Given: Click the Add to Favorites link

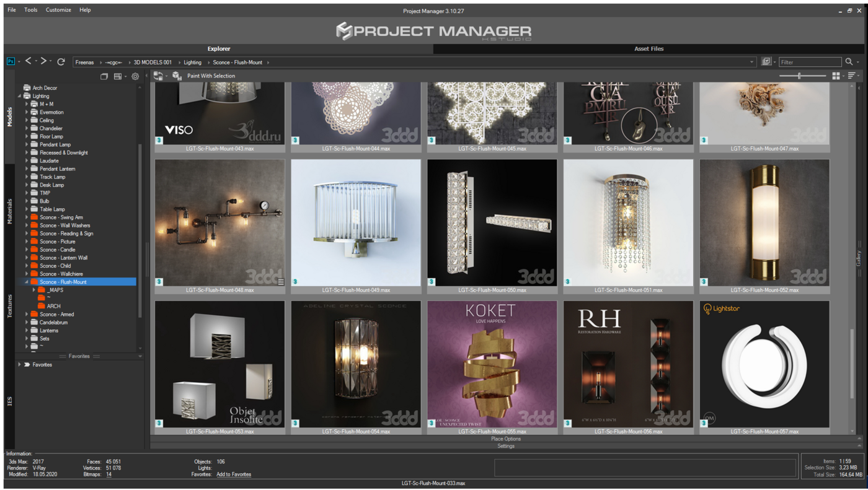Looking at the screenshot, I should [x=234, y=475].
